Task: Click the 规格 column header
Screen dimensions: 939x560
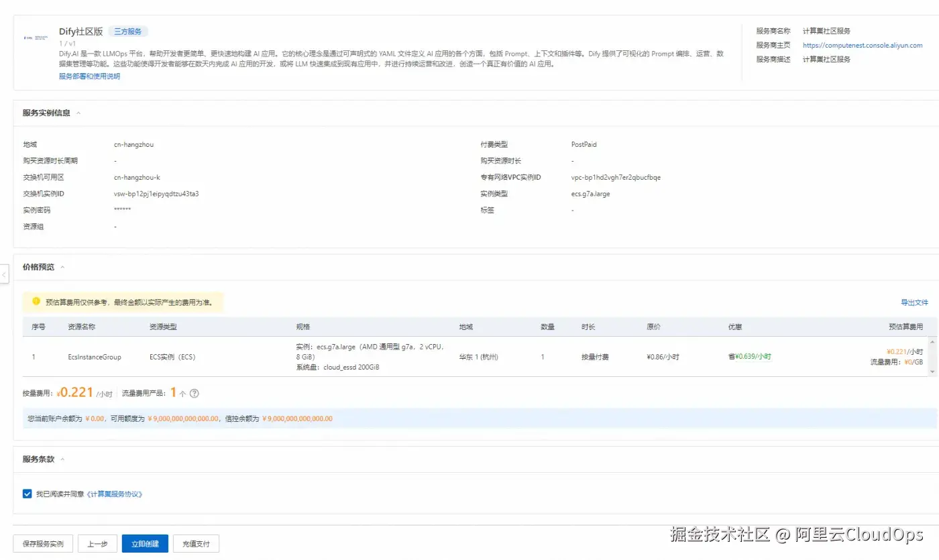Action: pyautogui.click(x=304, y=327)
